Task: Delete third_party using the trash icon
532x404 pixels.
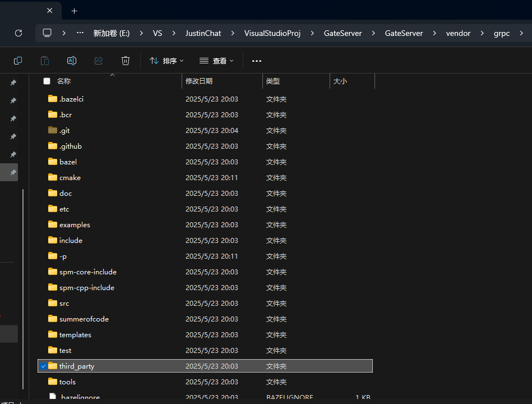Action: pyautogui.click(x=125, y=60)
